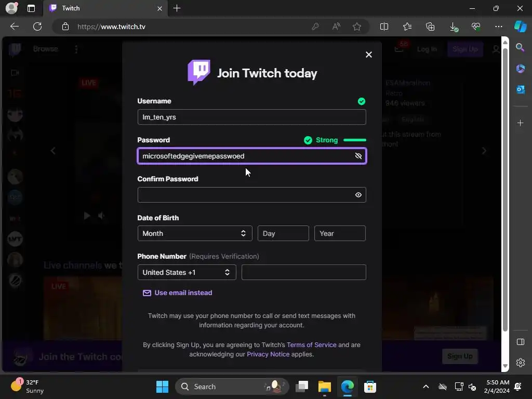Open the Edge profile avatar
The image size is (532, 399).
11,8
